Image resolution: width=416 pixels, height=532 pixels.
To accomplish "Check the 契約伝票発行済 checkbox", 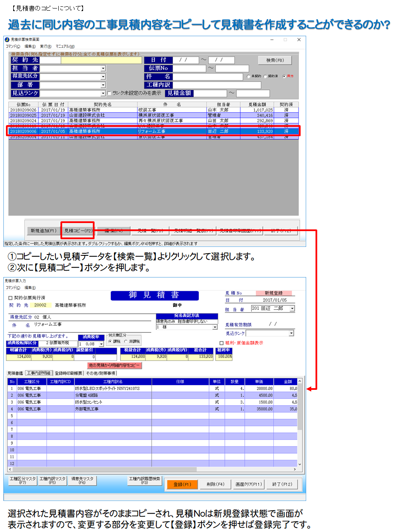I will point(11,298).
